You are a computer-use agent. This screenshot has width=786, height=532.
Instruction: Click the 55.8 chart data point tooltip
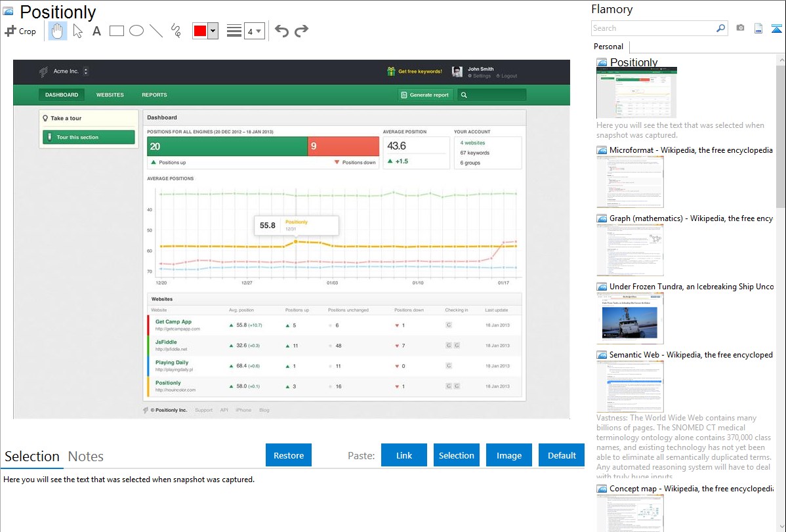(297, 226)
